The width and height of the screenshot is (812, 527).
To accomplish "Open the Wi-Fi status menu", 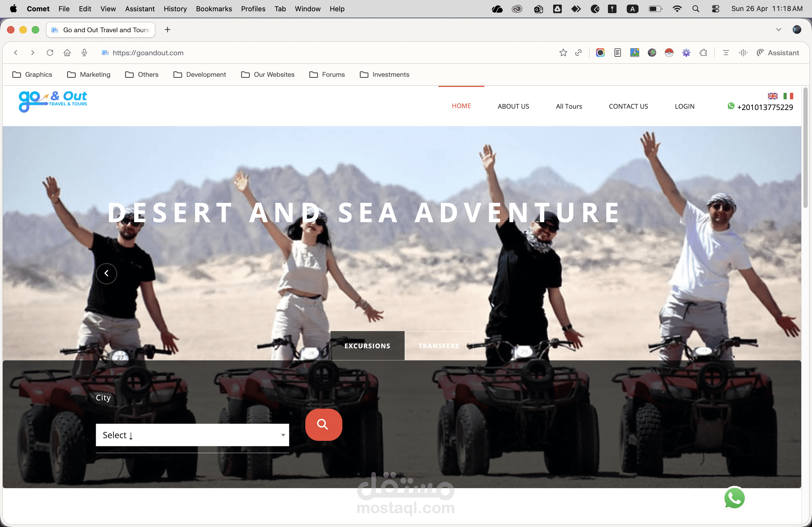I will (x=677, y=9).
